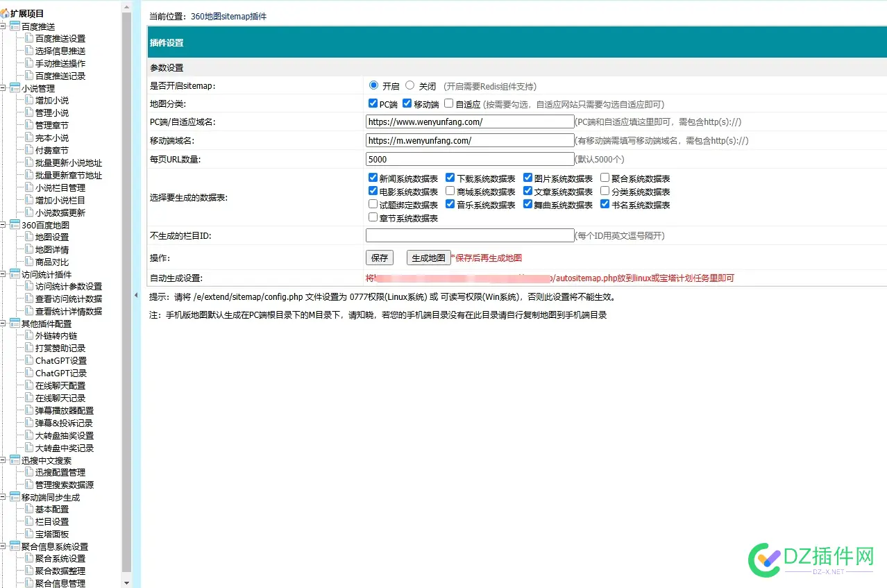
Task: Open 在线聊天配置 menu item
Action: pos(60,385)
